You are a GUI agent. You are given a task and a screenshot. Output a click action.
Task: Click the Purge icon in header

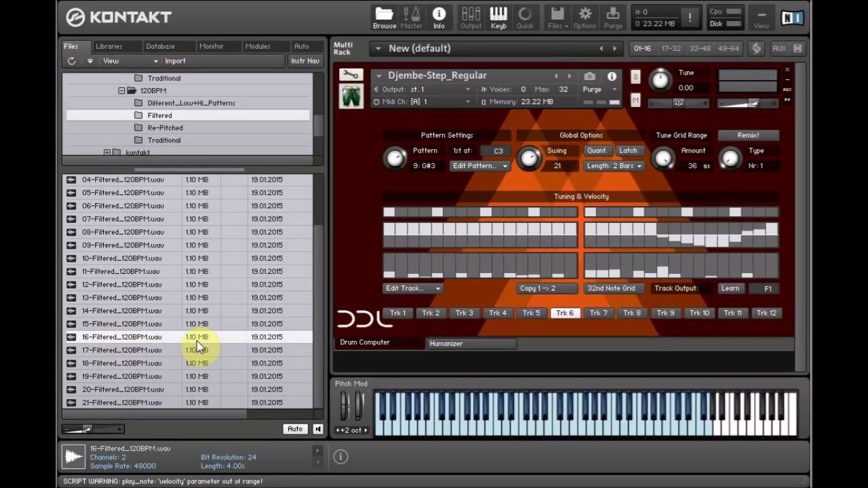(x=613, y=17)
